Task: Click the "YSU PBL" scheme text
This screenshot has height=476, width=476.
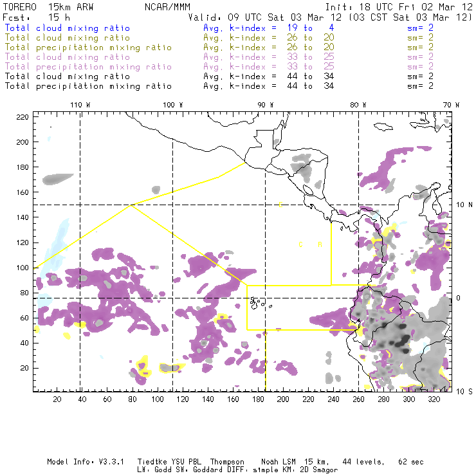Action: 186,462
